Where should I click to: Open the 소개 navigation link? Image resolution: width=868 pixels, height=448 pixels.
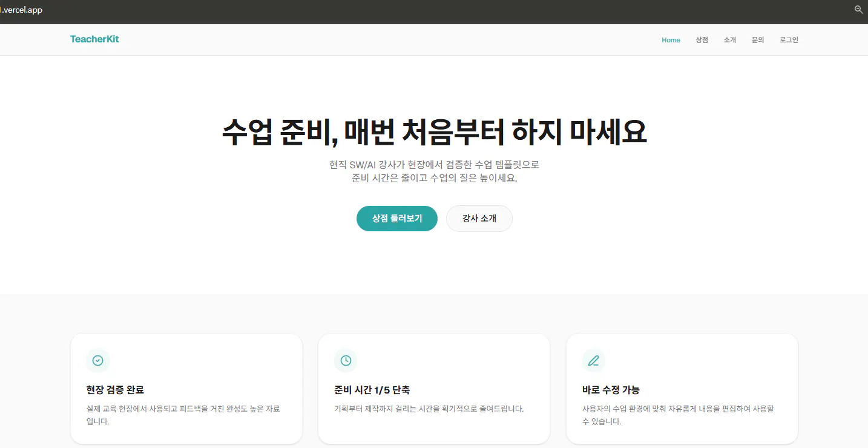[730, 40]
